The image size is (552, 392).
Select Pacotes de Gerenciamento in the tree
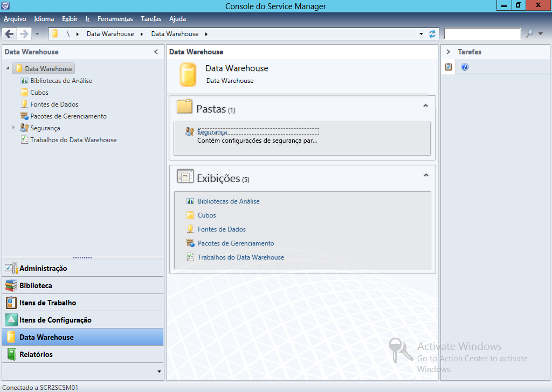pyautogui.click(x=68, y=116)
